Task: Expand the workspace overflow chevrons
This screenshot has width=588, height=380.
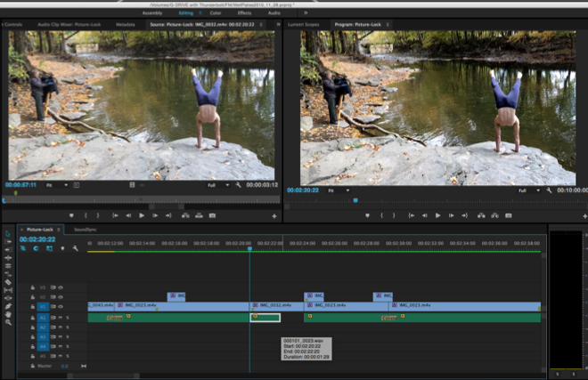Action: point(306,12)
